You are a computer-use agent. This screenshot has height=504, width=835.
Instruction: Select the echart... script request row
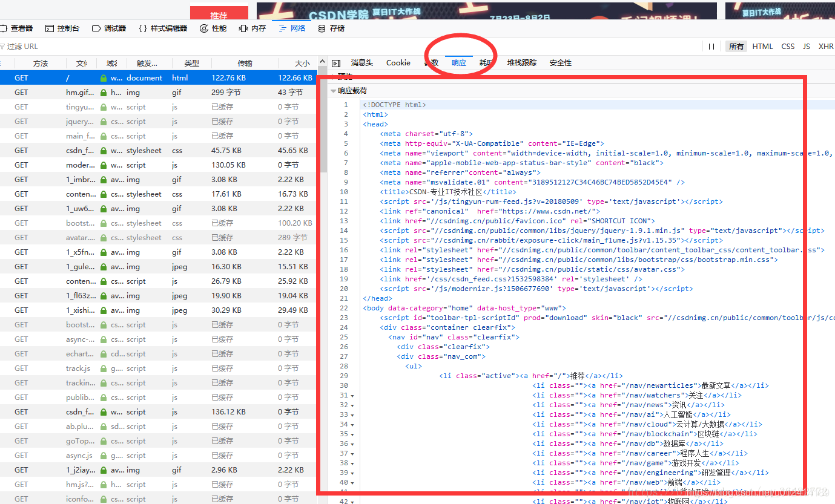(x=159, y=354)
